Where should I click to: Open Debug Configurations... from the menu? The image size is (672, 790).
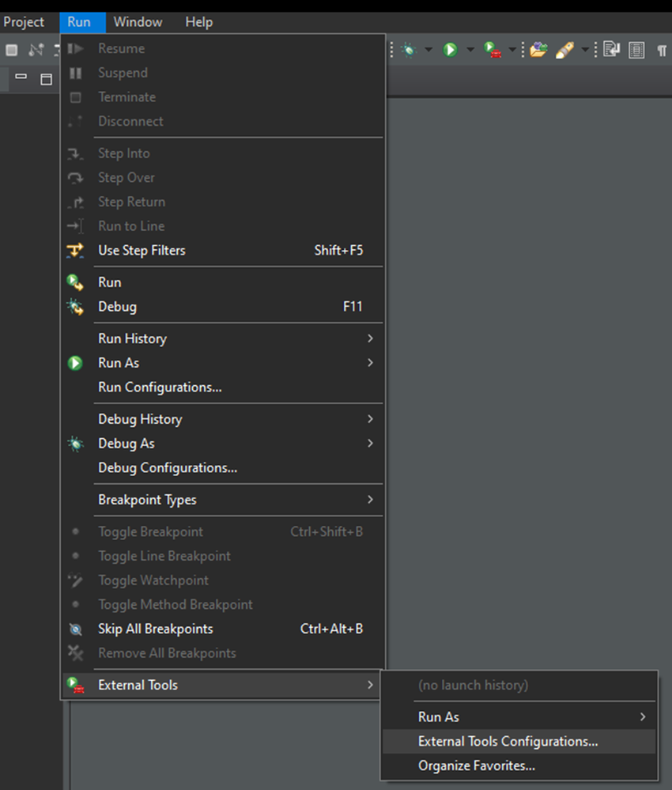(x=168, y=467)
